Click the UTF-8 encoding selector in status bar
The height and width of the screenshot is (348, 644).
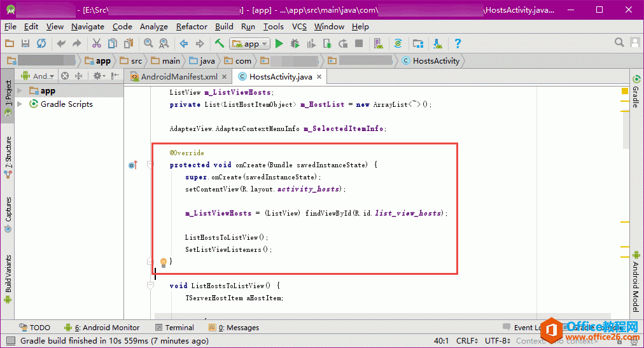497,341
